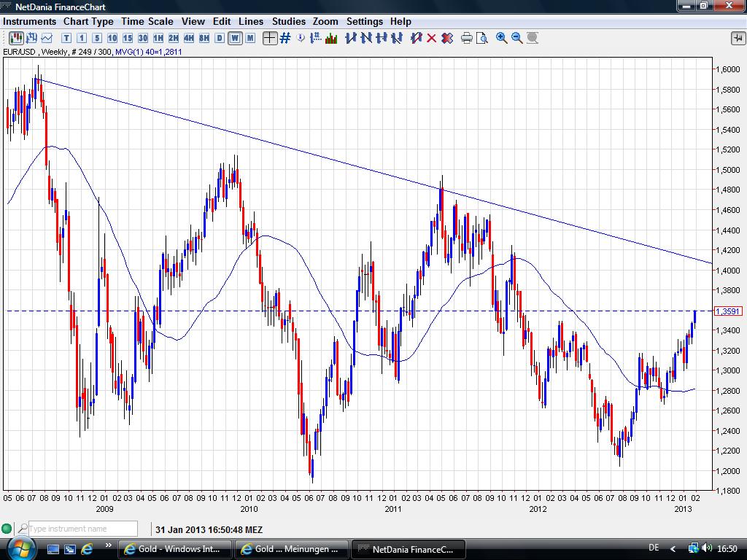Switch to 1H time scale button

158,38
